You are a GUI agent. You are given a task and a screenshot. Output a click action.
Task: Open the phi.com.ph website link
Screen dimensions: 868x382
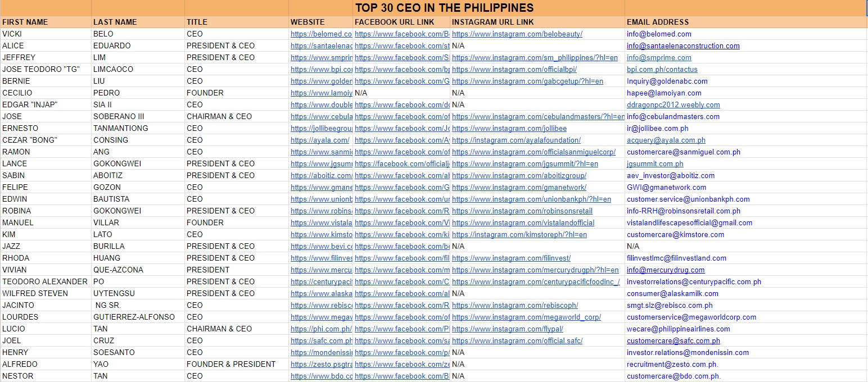tap(321, 329)
